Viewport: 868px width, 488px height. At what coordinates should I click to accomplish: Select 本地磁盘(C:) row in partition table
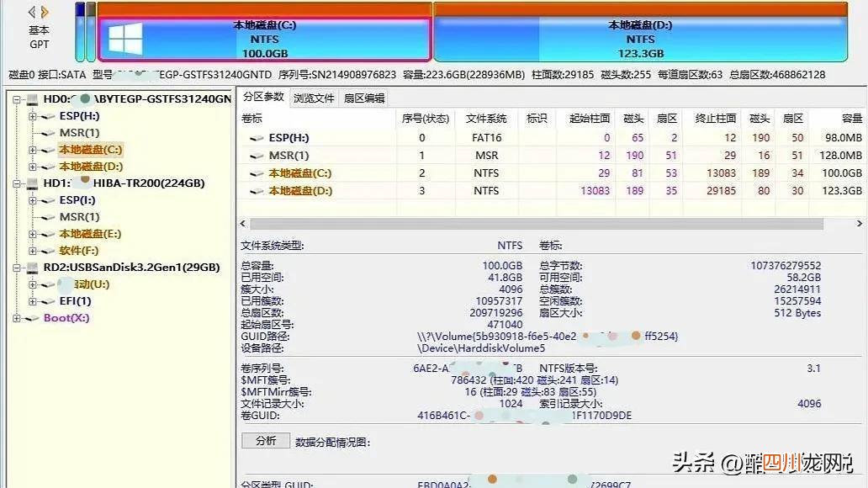pyautogui.click(x=552, y=173)
